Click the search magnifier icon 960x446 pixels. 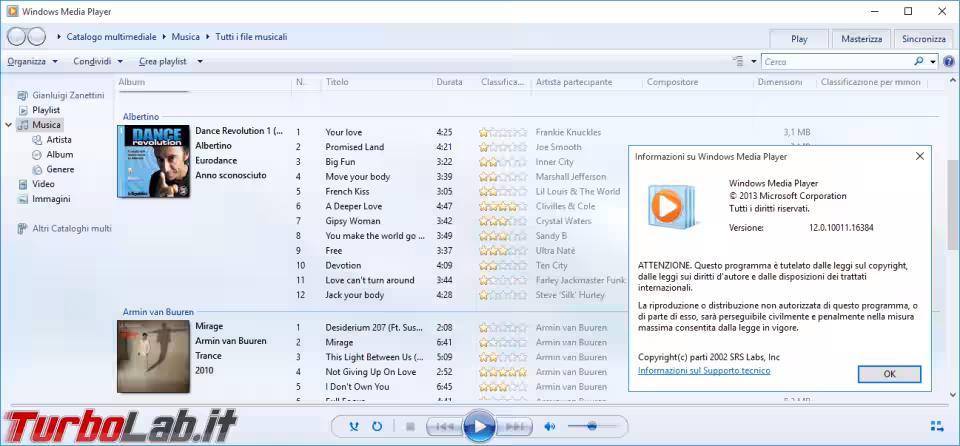(919, 62)
